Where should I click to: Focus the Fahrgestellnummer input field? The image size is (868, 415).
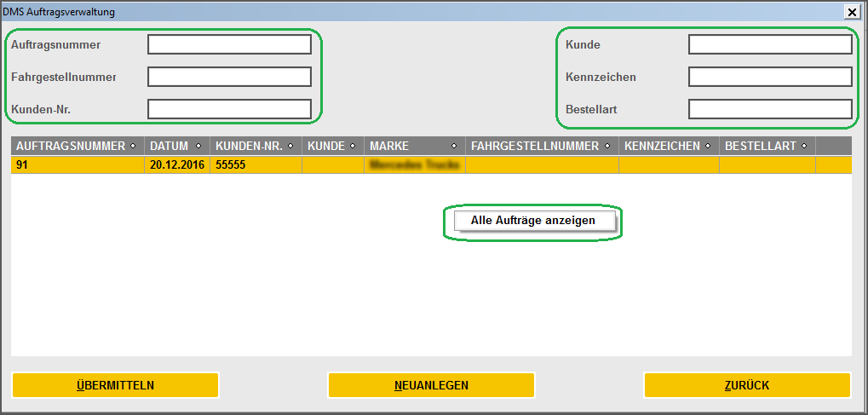point(229,77)
